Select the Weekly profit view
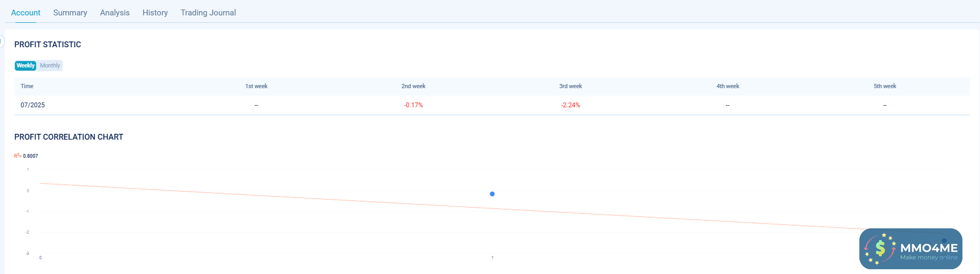Image resolution: width=980 pixels, height=274 pixels. pyautogui.click(x=26, y=65)
